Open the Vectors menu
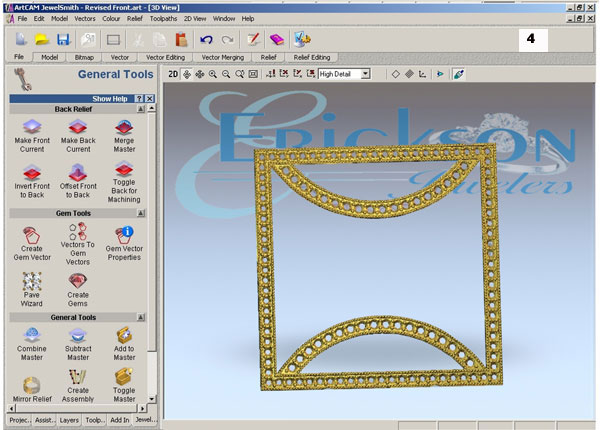This screenshot has height=430, width=600. click(x=85, y=18)
